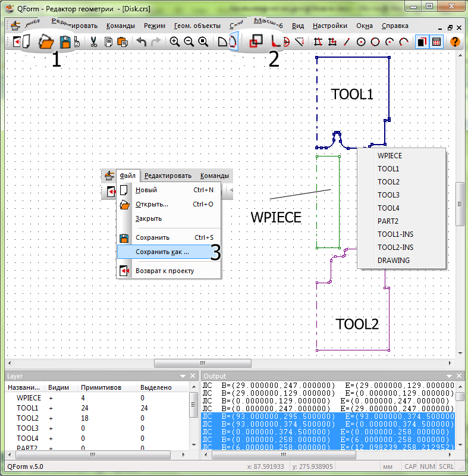Open the Output panel dropdown arrow
Image resolution: width=468 pixels, height=476 pixels.
point(449,376)
